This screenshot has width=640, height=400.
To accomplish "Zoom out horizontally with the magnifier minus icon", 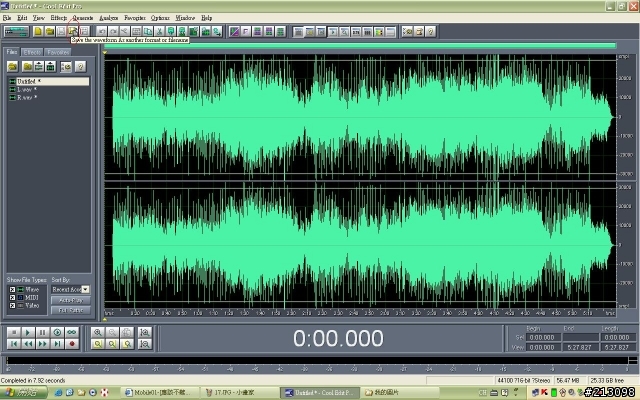I will [x=112, y=332].
